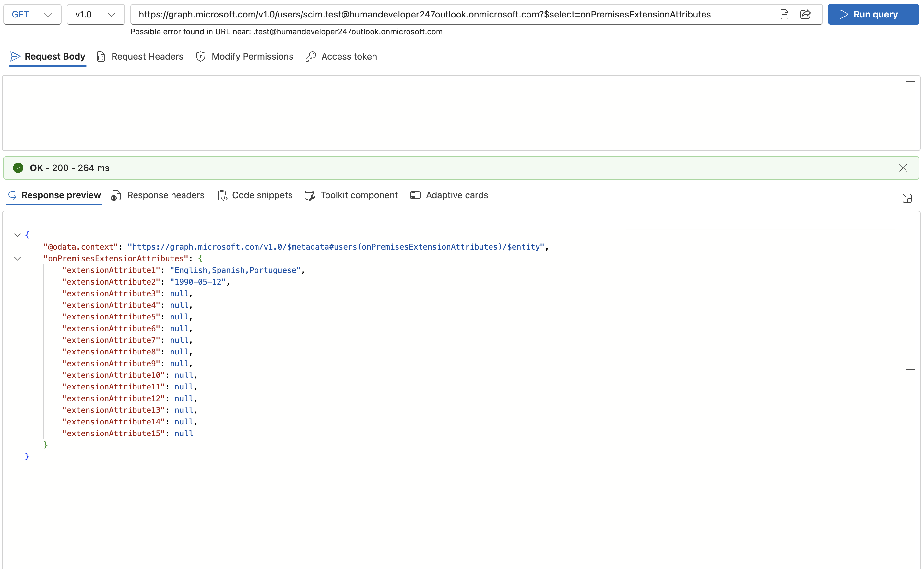The image size is (924, 569).
Task: Click the Request Headers document icon
Action: 101,56
